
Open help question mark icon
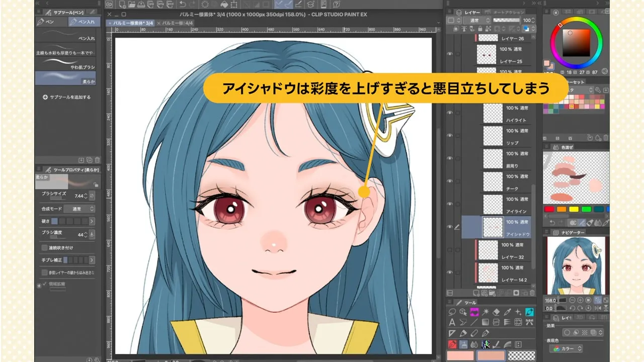click(336, 5)
